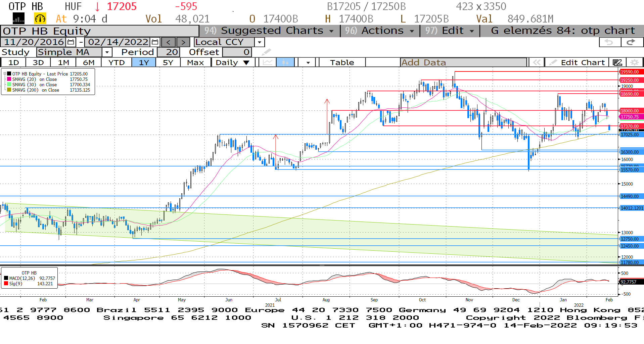Click the 14012.1201 price level label
644x344 pixels.
click(x=631, y=208)
